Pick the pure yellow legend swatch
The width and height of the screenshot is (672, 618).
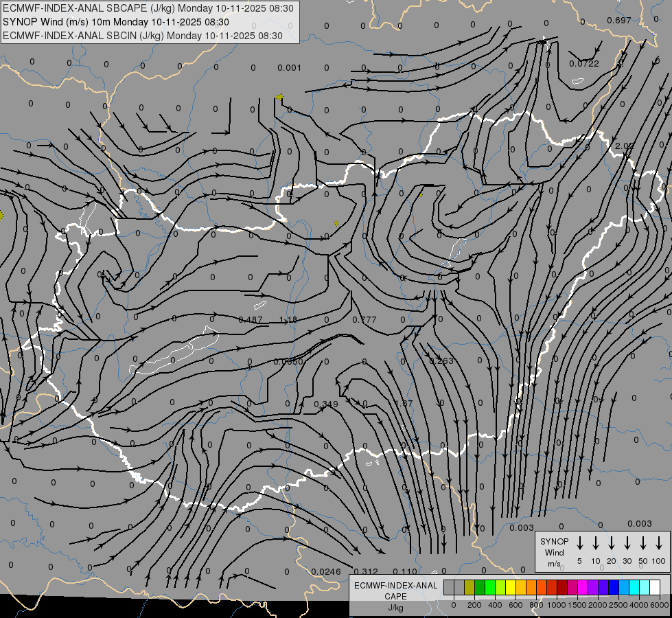pos(511,587)
